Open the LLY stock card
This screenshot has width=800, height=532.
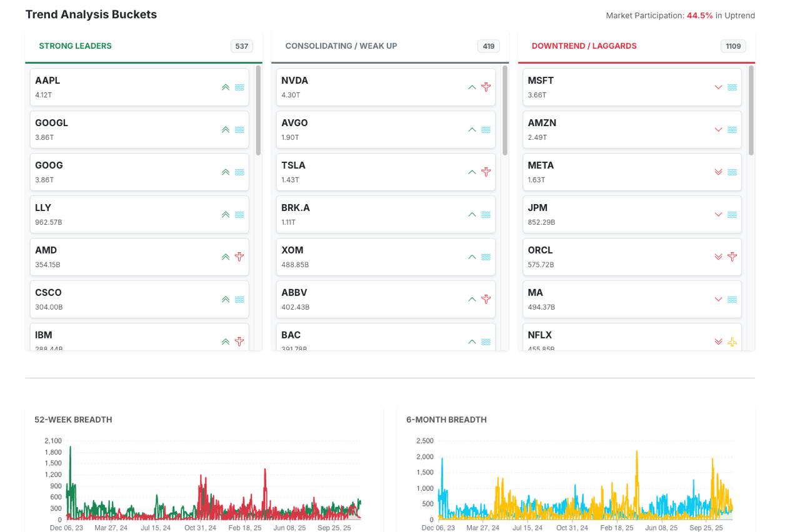[125, 214]
